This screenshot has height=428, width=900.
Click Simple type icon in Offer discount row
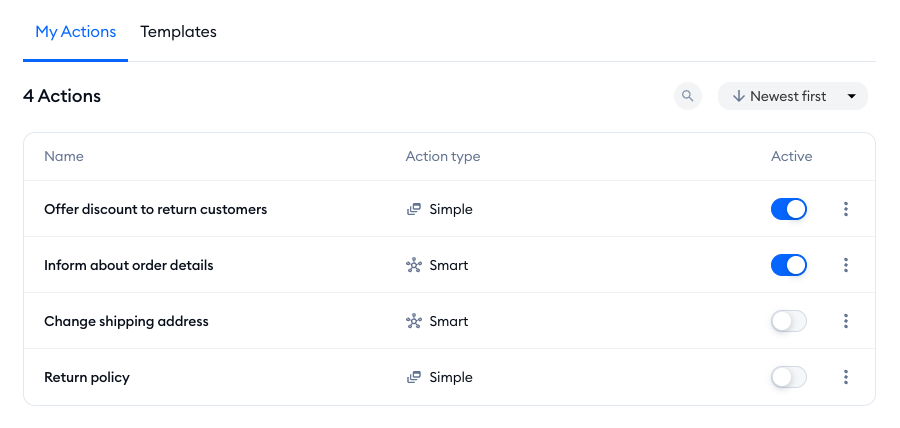414,209
